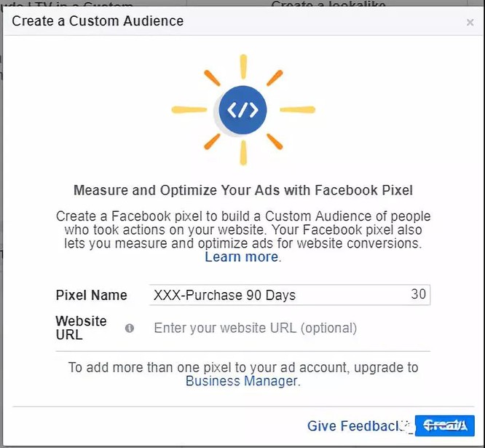Click the Pixel Name label
This screenshot has height=448, width=485.
tap(91, 295)
